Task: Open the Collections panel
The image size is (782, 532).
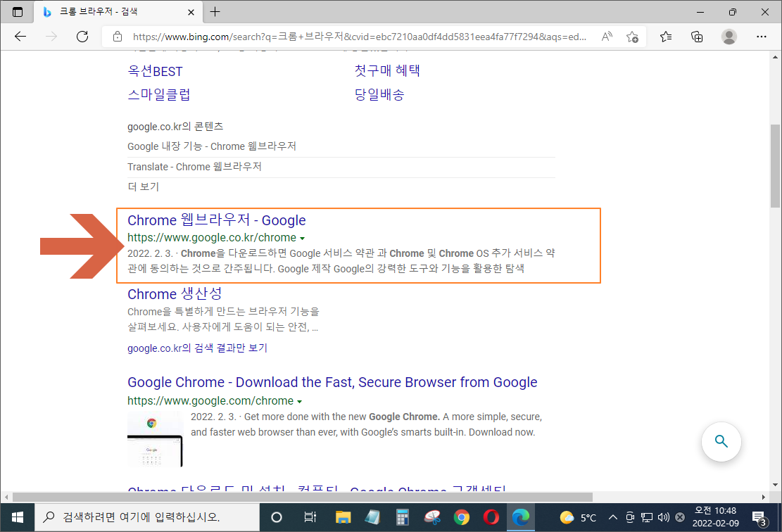Action: coord(697,37)
